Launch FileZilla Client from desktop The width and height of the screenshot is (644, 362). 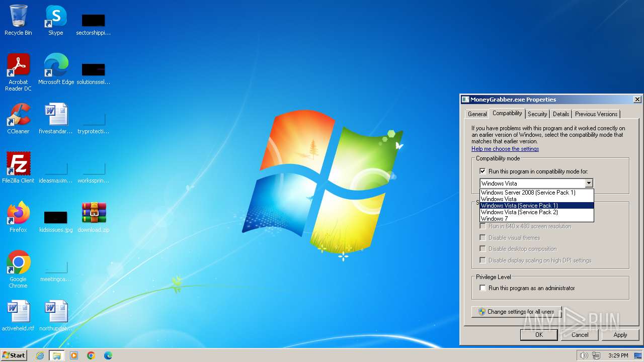[x=18, y=168]
